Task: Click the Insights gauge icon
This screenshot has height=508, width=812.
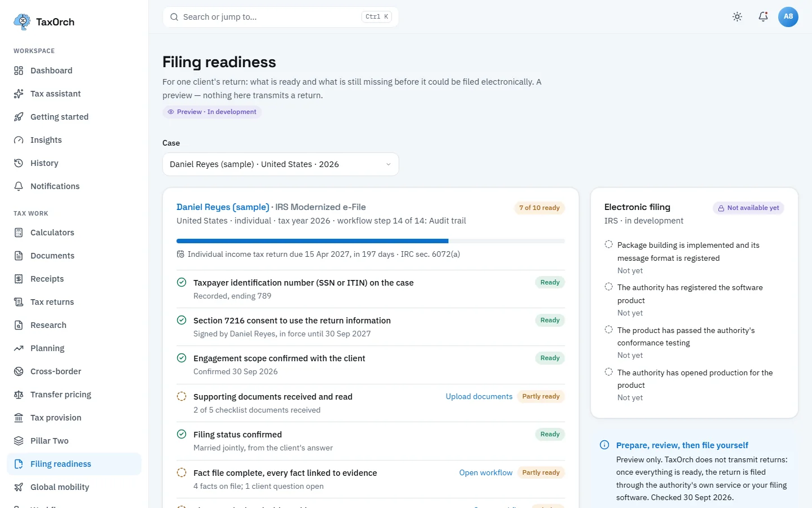Action: [19, 140]
